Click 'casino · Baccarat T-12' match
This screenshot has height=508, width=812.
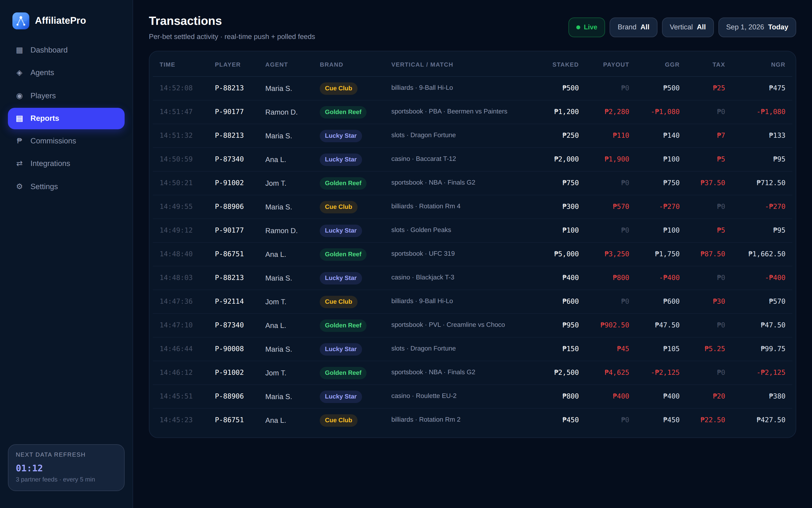point(423,159)
